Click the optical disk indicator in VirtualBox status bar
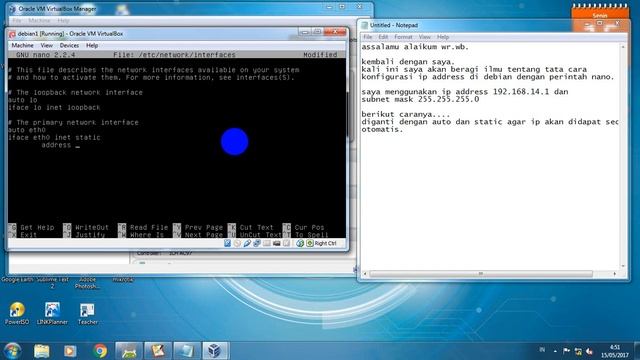This screenshot has height=360, width=640. (237, 243)
